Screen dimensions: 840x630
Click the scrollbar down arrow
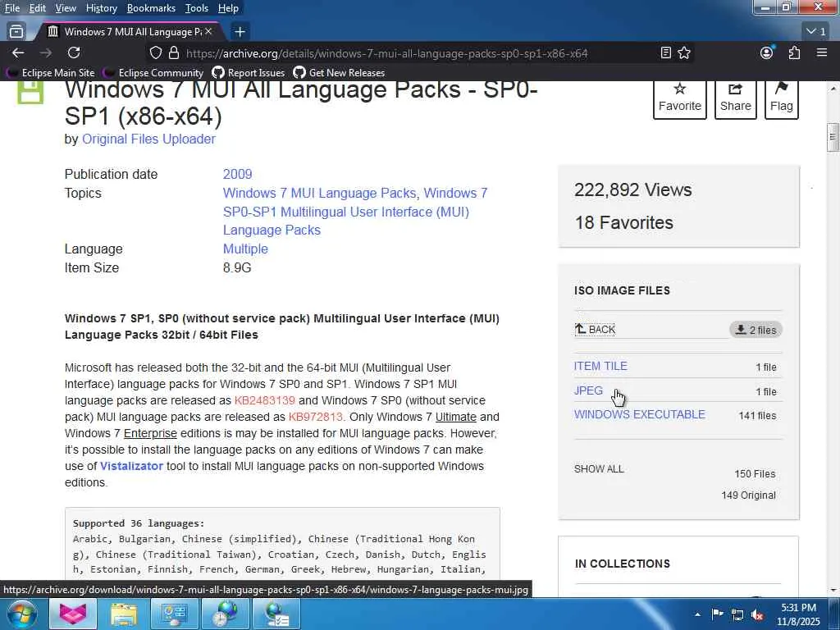(x=832, y=591)
